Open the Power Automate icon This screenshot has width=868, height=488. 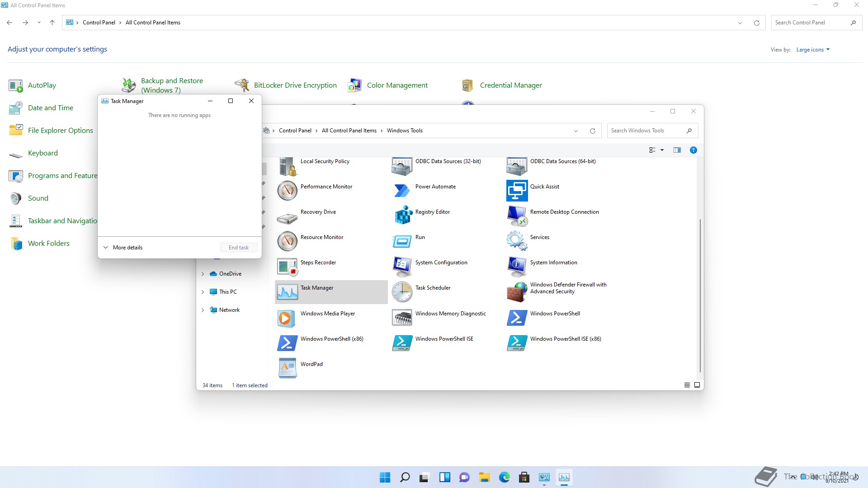point(402,191)
